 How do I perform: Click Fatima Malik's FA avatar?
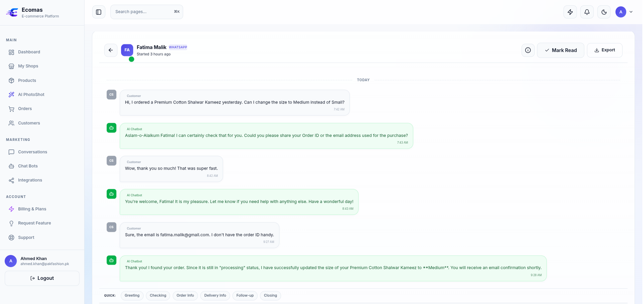point(127,50)
